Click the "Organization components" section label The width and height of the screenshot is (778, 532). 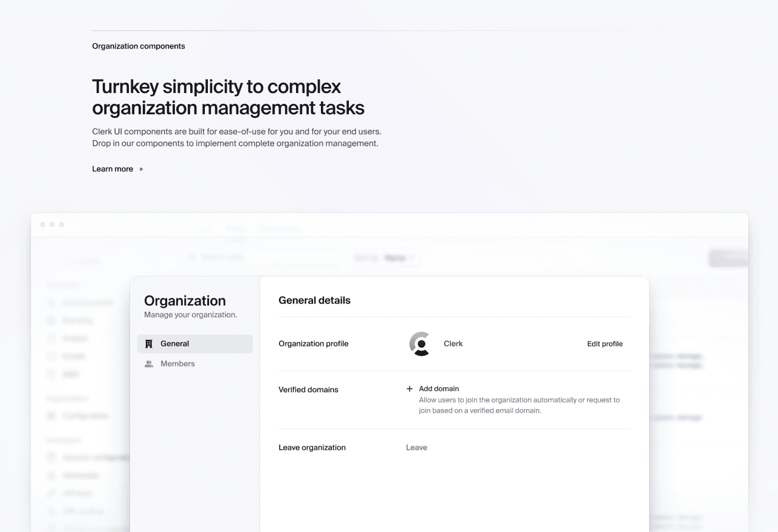[139, 46]
